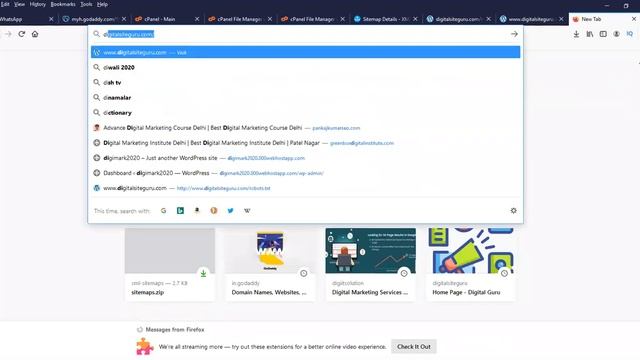Open the Home Page - Digital Guru tile
The height and width of the screenshot is (360, 640).
(471, 264)
